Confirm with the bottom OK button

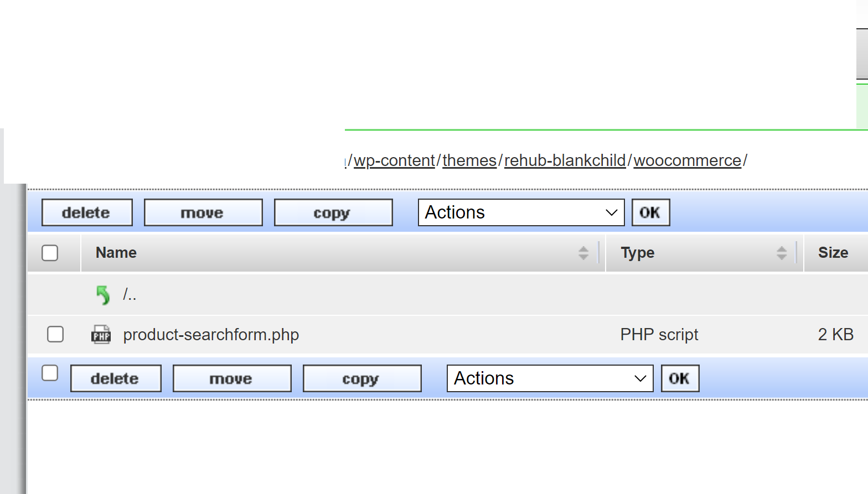click(680, 378)
